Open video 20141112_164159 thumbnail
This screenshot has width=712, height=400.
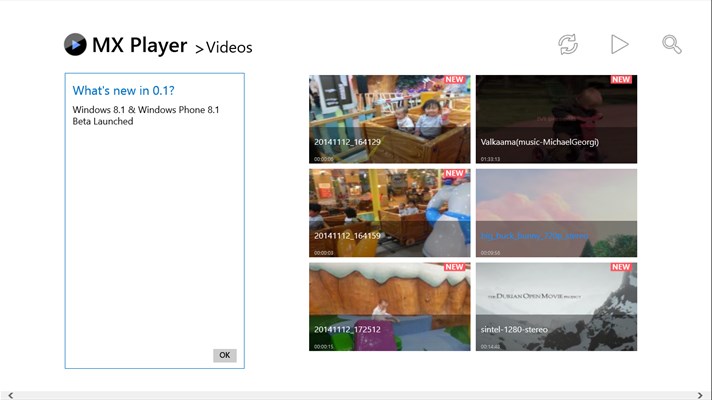(390, 213)
